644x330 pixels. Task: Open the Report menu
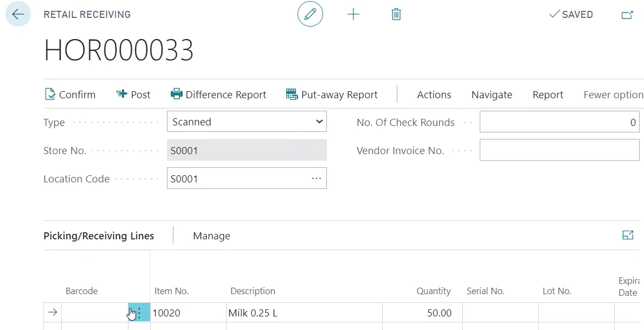point(548,94)
